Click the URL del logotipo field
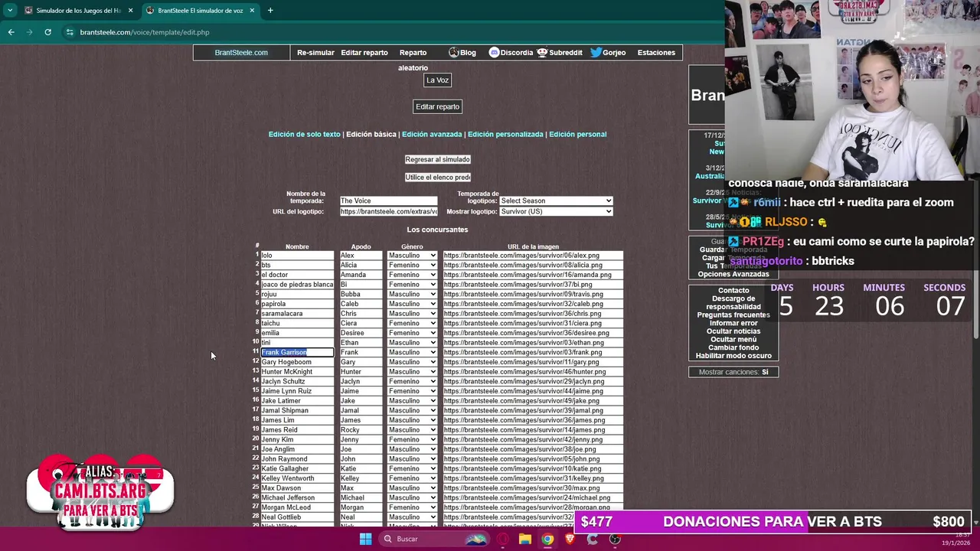The image size is (980, 551). click(389, 212)
